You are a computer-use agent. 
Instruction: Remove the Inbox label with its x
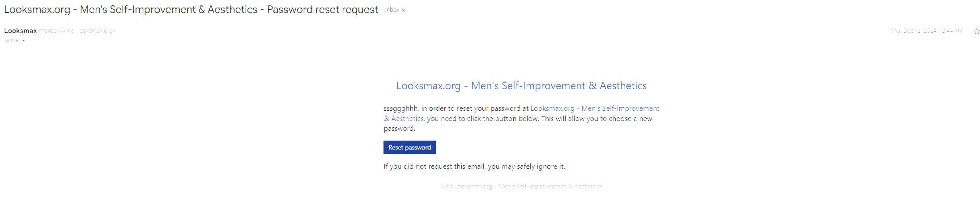pyautogui.click(x=403, y=10)
